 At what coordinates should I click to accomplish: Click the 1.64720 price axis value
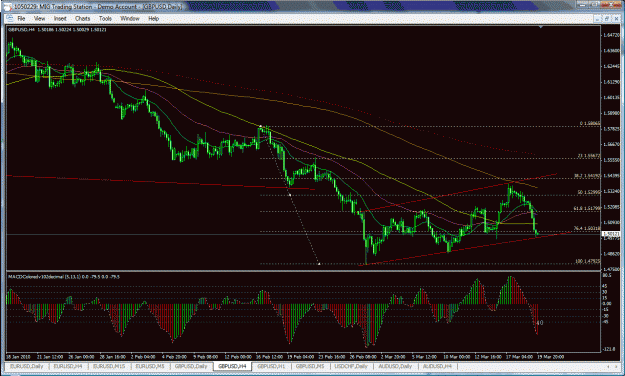point(611,35)
